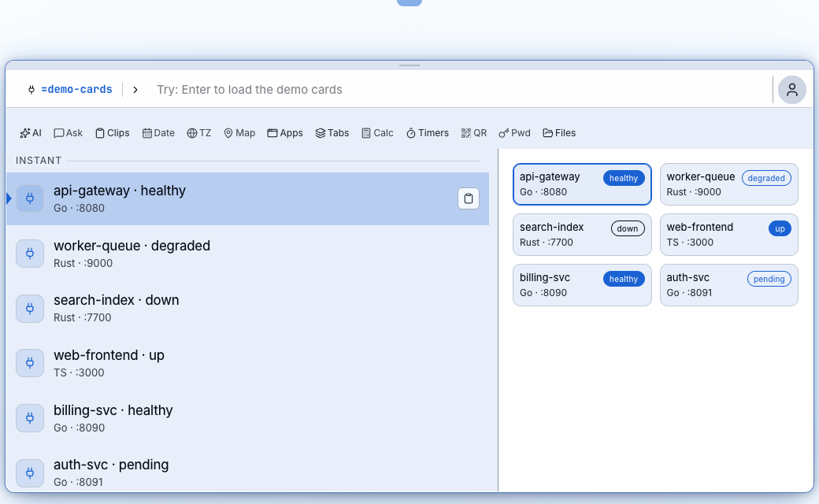Open the Tabs shortcut
Viewport: 819px width, 504px height.
pyautogui.click(x=332, y=133)
